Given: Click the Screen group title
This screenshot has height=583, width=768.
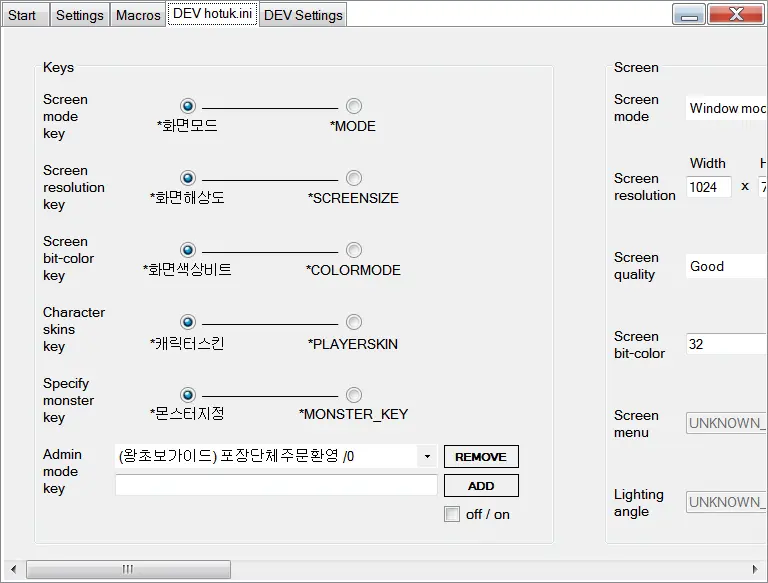Looking at the screenshot, I should pos(636,67).
